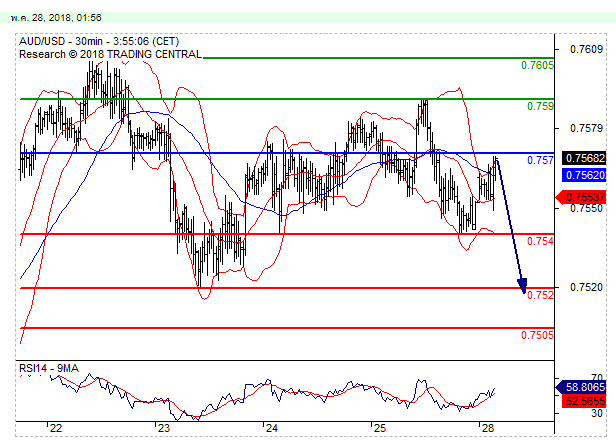Click the blue pivot label 0.757
616x447 pixels.
(x=540, y=160)
